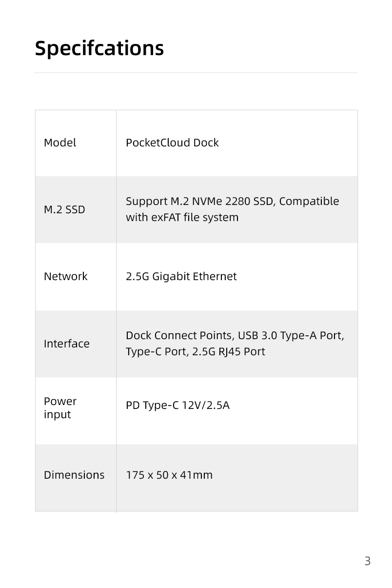Select the Model row label
This screenshot has width=392, height=588.
click(x=60, y=143)
